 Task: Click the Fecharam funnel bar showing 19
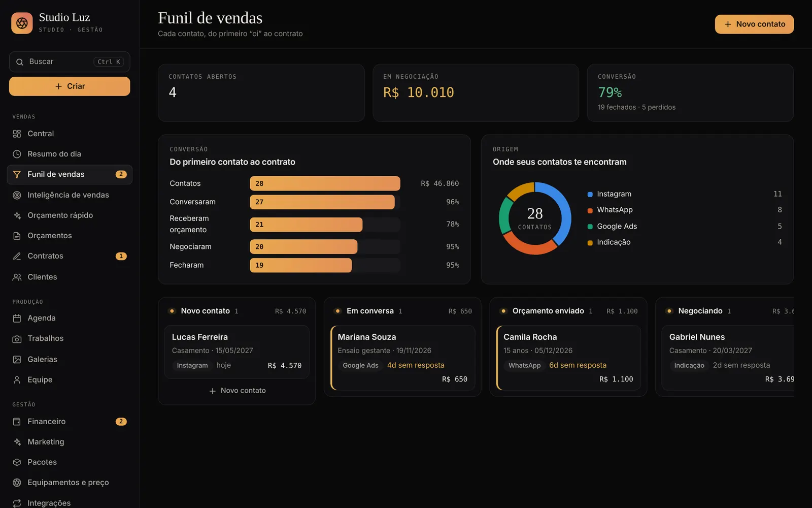point(300,265)
